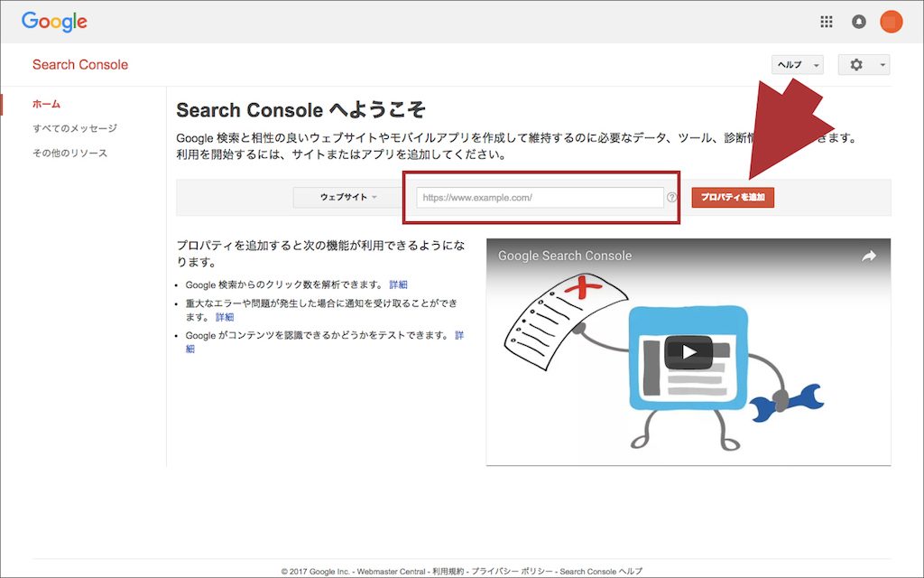Open the Google apps grid icon
The height and width of the screenshot is (578, 924).
[827, 22]
